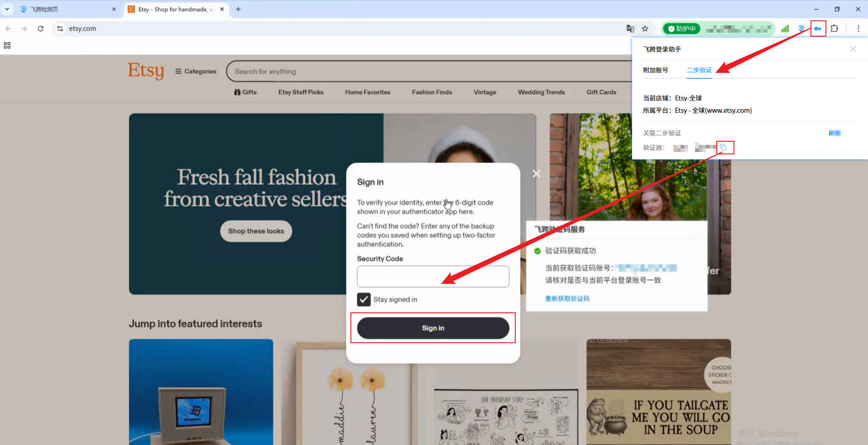The height and width of the screenshot is (445, 868).
Task: Switch to the 附加账号 tab
Action: [655, 70]
